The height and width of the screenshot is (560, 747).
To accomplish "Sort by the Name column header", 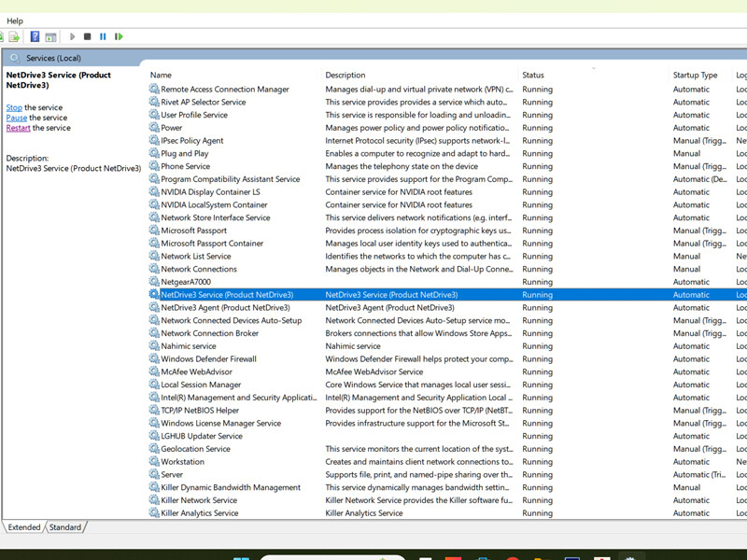I will pos(161,76).
